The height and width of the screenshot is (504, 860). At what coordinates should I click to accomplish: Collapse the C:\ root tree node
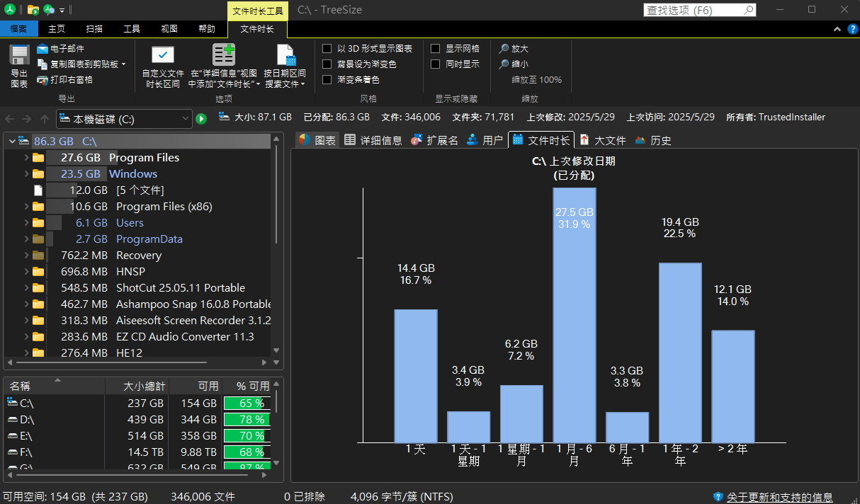click(11, 141)
